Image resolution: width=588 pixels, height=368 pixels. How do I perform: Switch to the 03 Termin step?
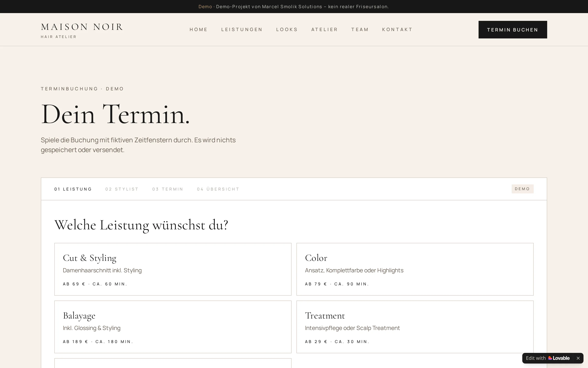[168, 189]
